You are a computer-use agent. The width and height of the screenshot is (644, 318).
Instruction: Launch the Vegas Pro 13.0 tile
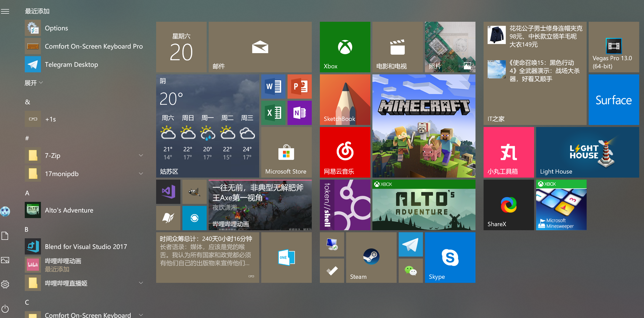614,47
